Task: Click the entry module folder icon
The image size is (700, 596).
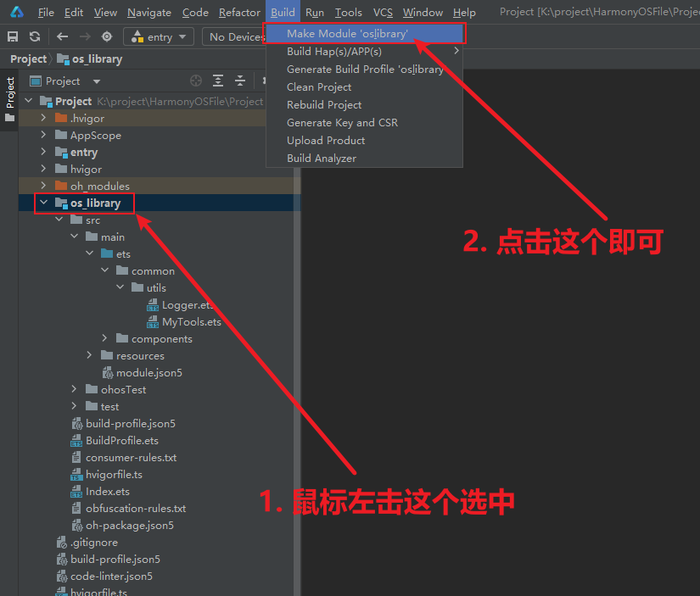Action: [x=61, y=152]
